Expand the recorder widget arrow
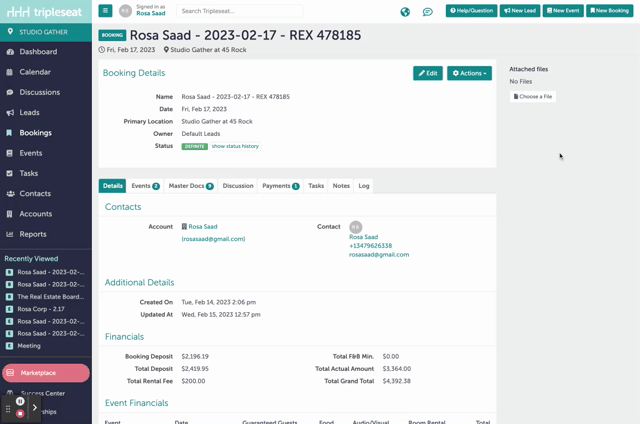The width and height of the screenshot is (640, 424). pos(35,407)
